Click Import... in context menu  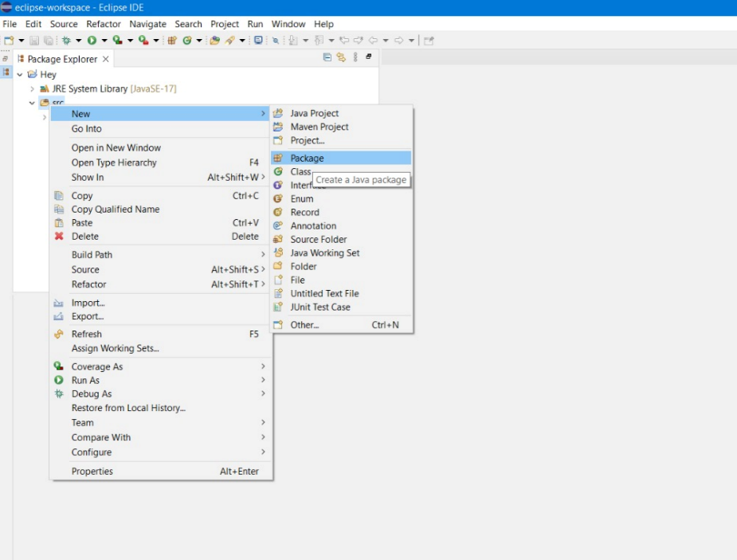click(x=160, y=303)
